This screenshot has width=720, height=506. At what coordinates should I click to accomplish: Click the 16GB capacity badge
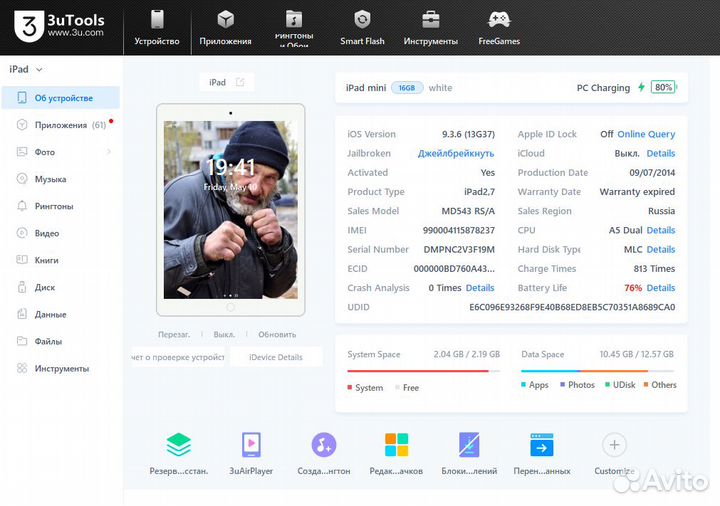[407, 88]
